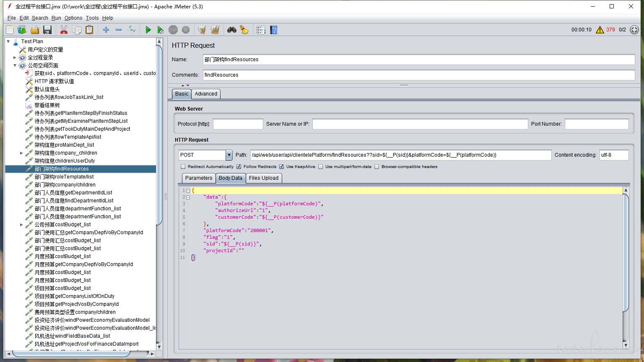Collapse the Test Plan tree node

click(8, 41)
